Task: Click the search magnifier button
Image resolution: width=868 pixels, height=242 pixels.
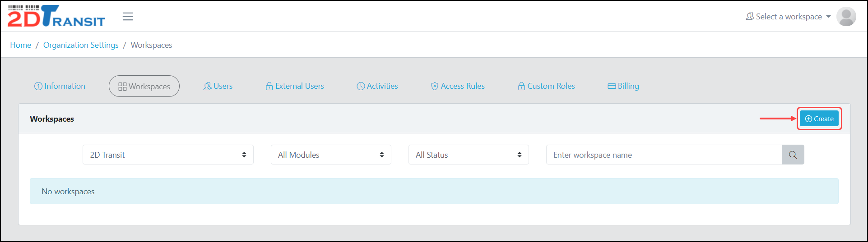Action: [793, 155]
